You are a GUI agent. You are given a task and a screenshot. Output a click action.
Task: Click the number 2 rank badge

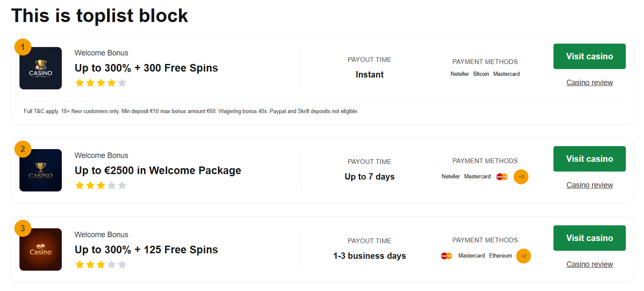[23, 149]
